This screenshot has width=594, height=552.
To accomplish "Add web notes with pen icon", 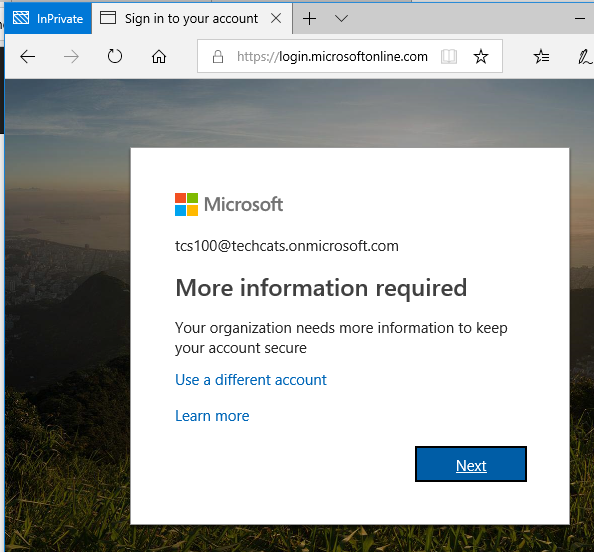I will (585, 56).
